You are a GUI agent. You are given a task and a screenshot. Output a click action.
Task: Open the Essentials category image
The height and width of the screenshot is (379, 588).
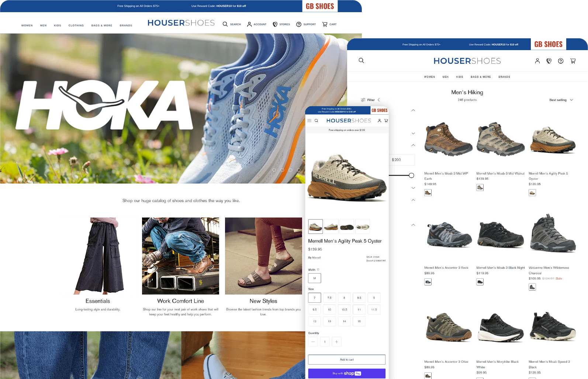(98, 256)
